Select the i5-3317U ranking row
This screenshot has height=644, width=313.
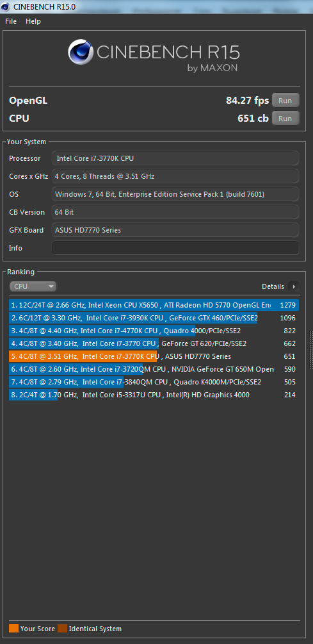point(154,395)
